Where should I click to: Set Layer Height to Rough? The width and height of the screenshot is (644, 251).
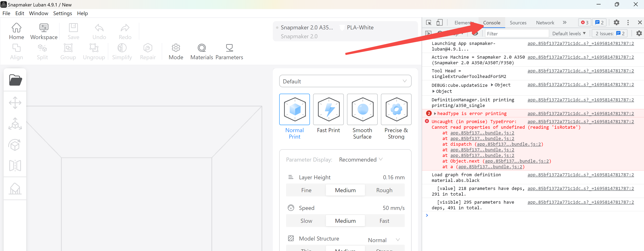(384, 190)
